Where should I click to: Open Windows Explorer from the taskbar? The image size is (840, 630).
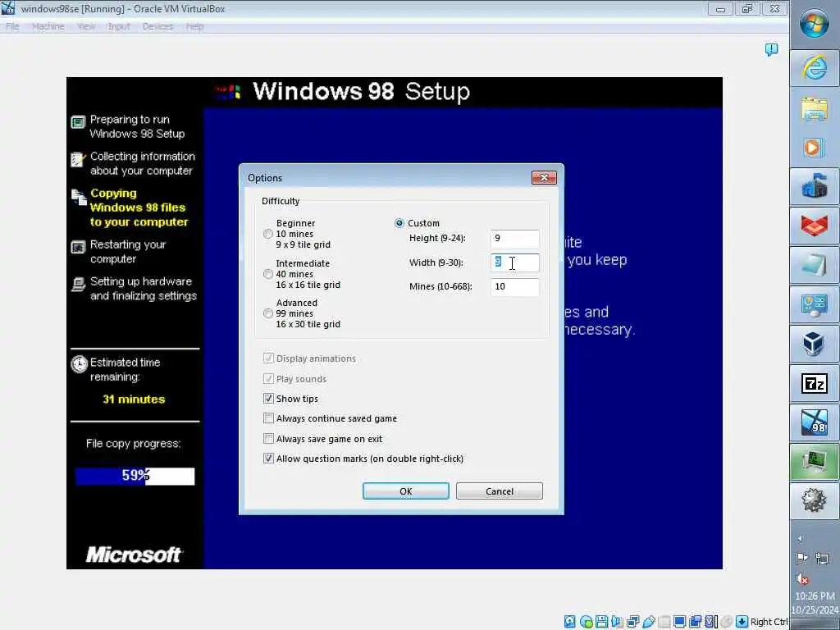pos(815,108)
